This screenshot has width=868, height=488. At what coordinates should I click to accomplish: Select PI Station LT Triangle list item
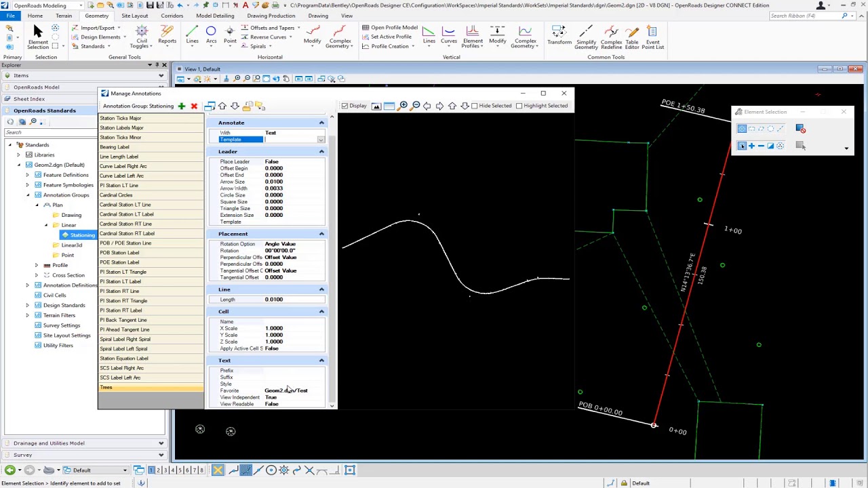pyautogui.click(x=123, y=272)
